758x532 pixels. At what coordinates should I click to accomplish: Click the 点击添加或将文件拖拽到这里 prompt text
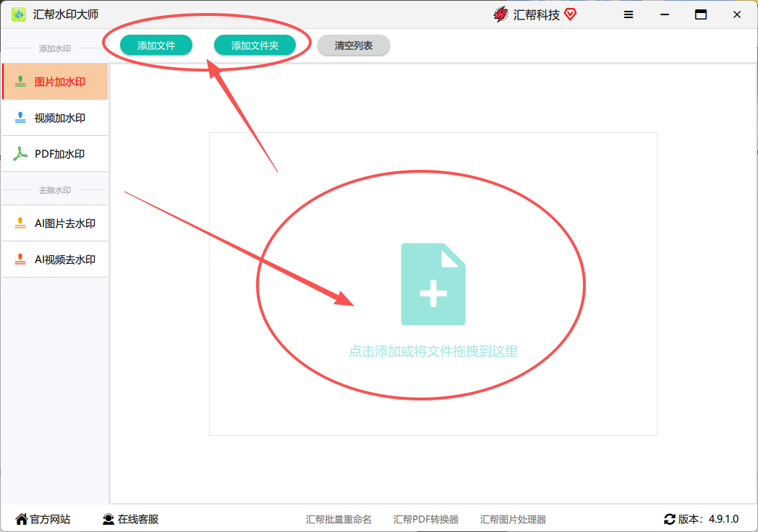[433, 351]
